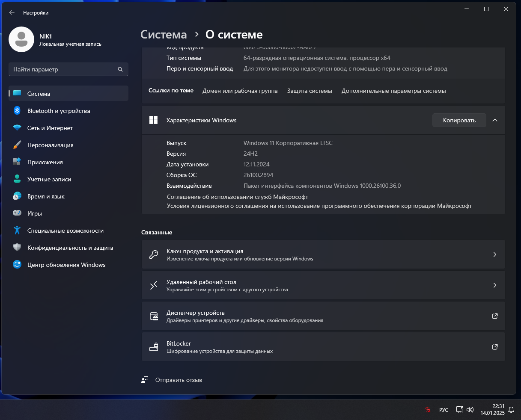This screenshot has width=521, height=420.
Task: Open Диспетчер устройств external link arrow
Action: pyautogui.click(x=495, y=316)
